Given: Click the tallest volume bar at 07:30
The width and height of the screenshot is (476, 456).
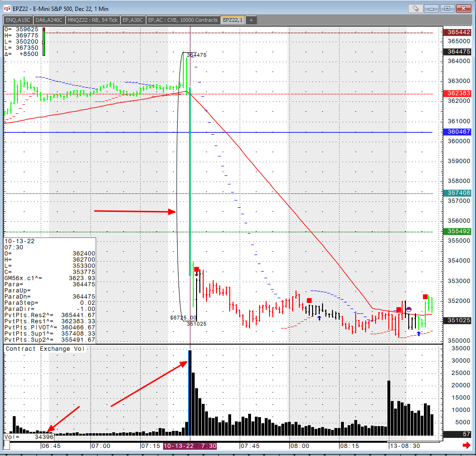Looking at the screenshot, I should coord(190,393).
